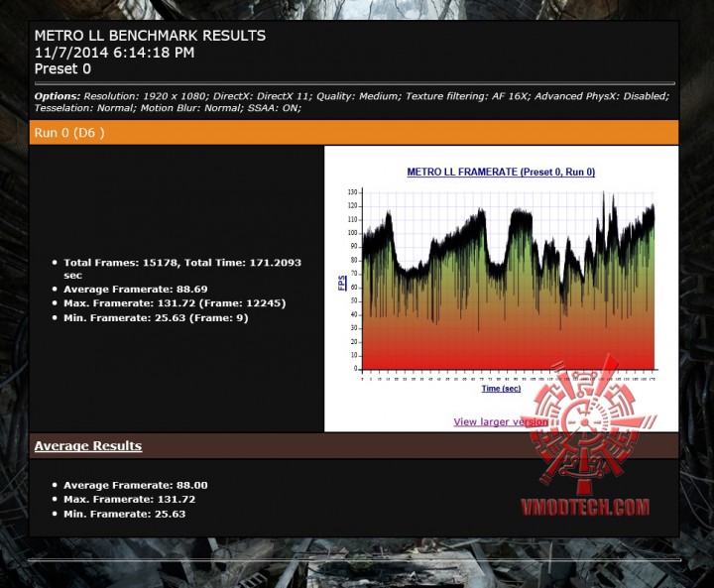Click 'Max. Framerate: 131.72 (Frame: 12245)'
Screen dimensions: 714x588
(x=175, y=303)
